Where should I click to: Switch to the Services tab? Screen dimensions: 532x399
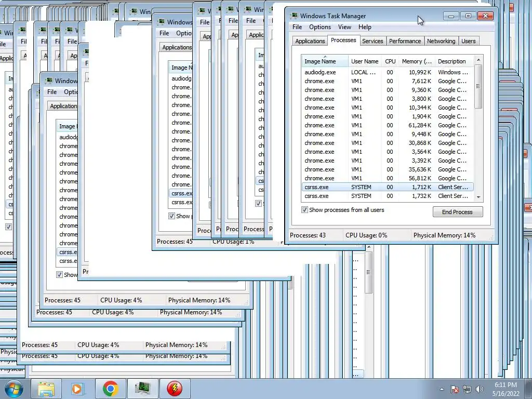pyautogui.click(x=373, y=41)
